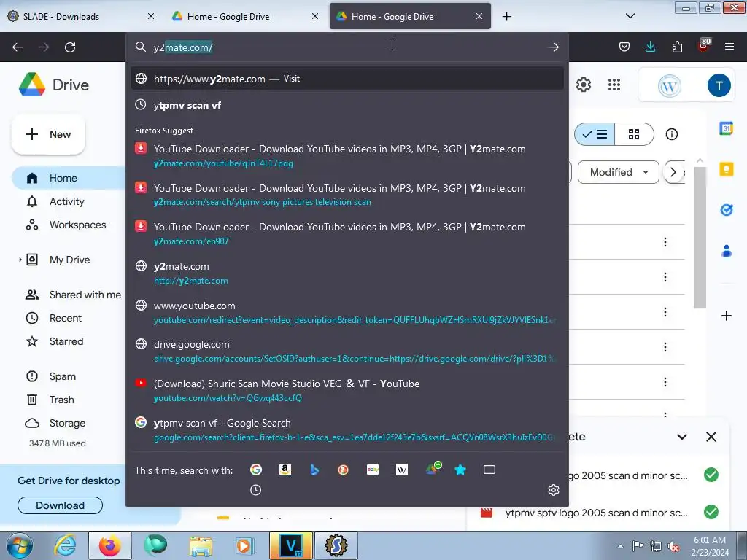This screenshot has height=560, width=747.
Task: Open Storage in Drive sidebar
Action: coord(67,423)
